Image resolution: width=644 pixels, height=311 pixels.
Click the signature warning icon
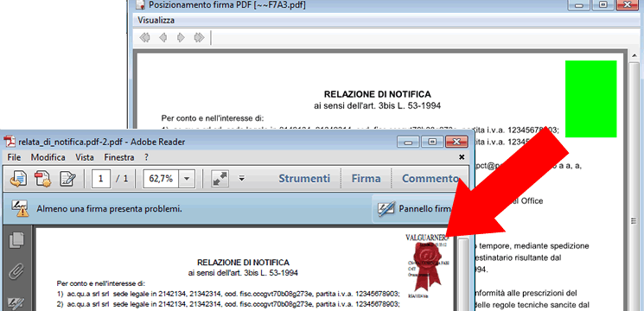[20, 208]
